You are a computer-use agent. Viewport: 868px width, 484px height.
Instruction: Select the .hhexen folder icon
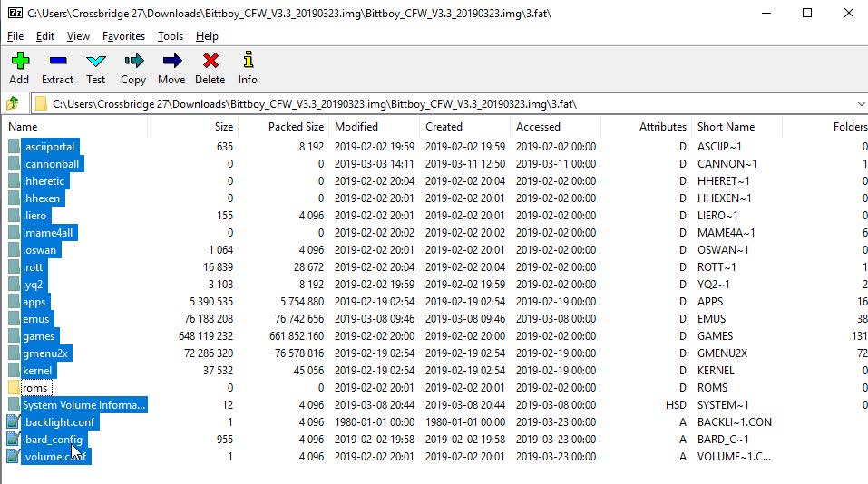(x=14, y=198)
